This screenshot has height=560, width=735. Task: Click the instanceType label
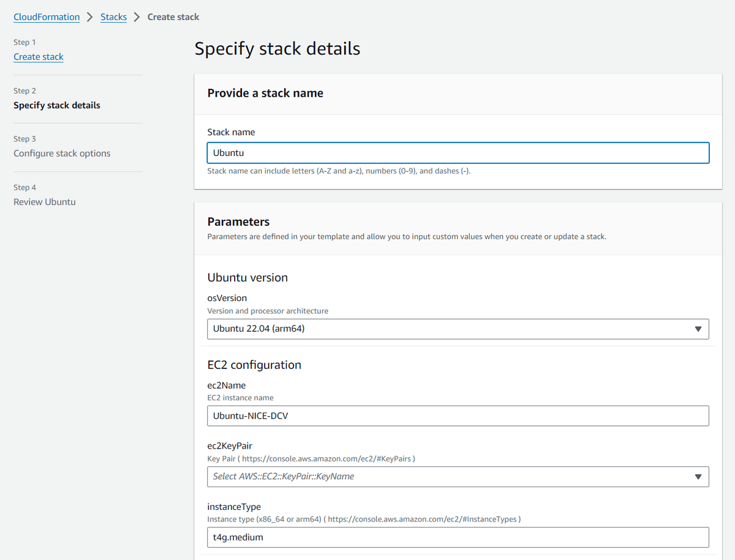[x=234, y=507]
